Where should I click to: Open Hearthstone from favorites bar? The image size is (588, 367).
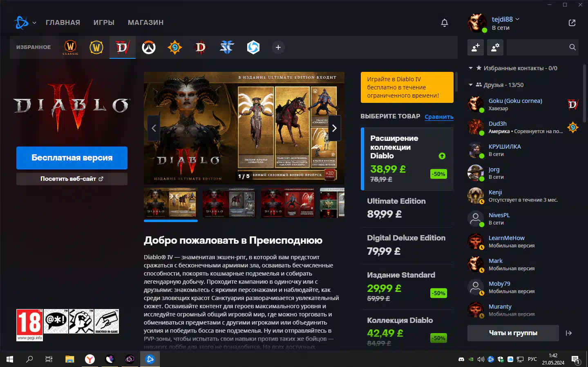coord(175,47)
